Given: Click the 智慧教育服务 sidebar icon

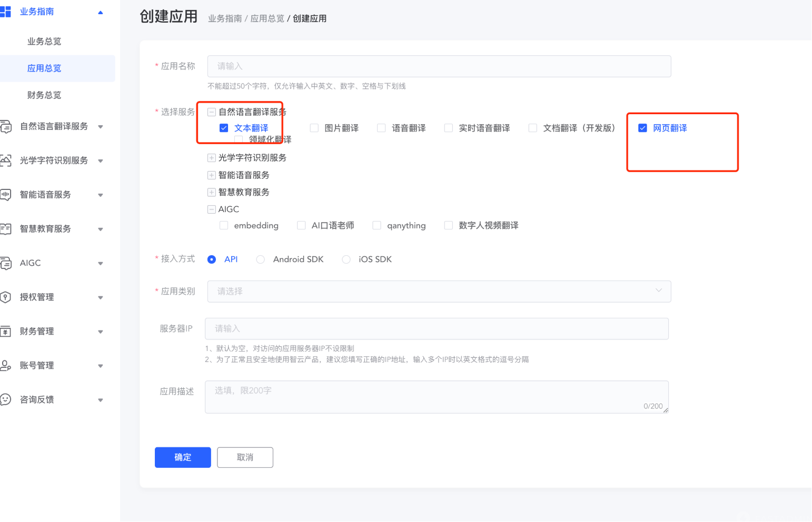Looking at the screenshot, I should tap(5, 229).
